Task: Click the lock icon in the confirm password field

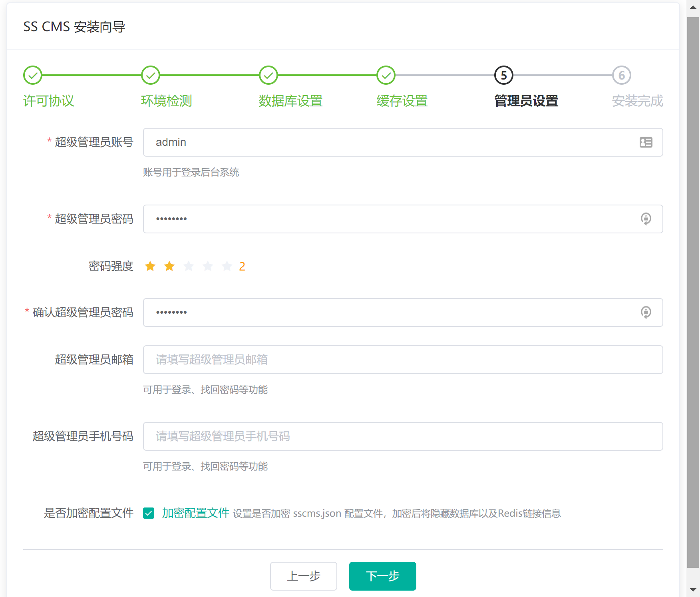Action: click(647, 312)
